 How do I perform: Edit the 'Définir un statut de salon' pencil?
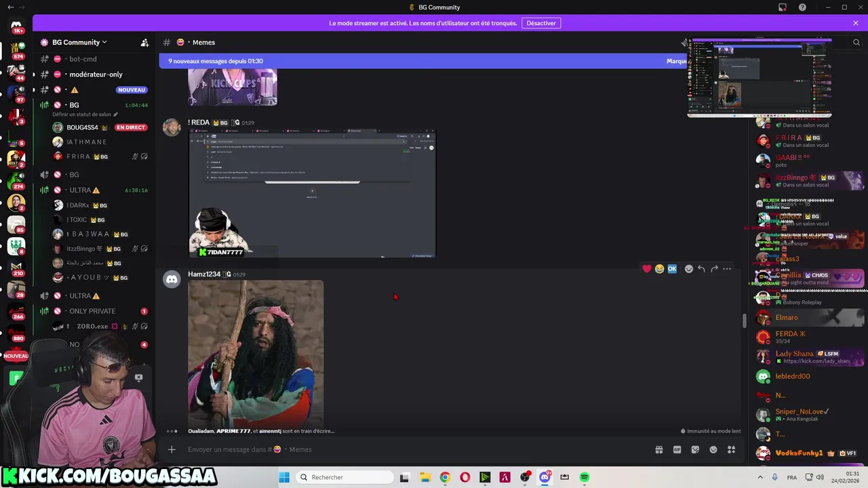[x=115, y=115]
